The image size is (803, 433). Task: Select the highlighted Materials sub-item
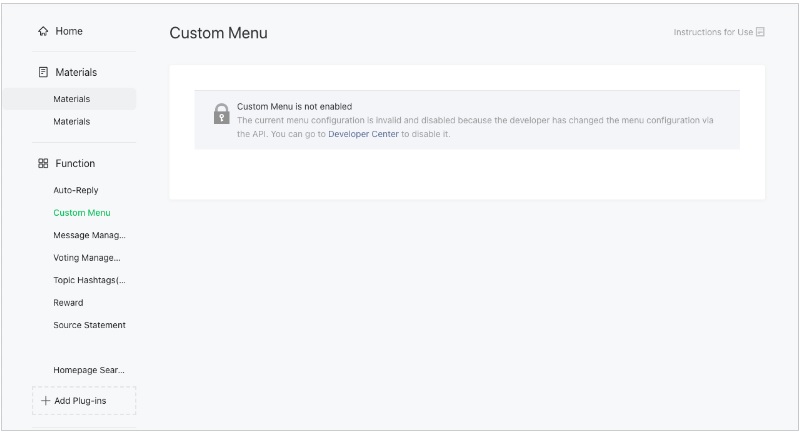tap(72, 99)
